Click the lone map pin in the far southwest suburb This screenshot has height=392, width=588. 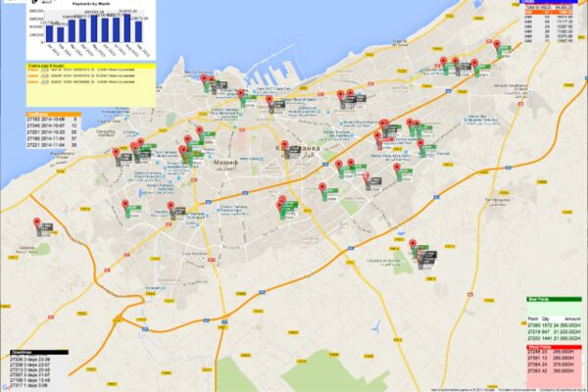(36, 222)
